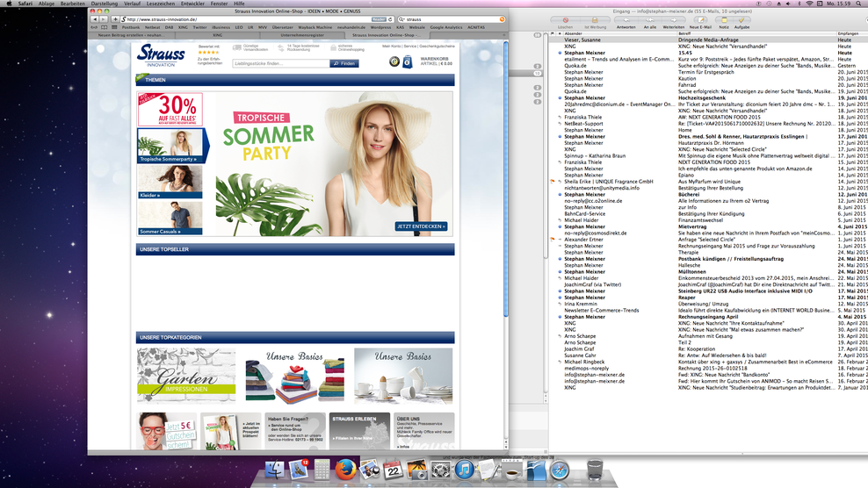Create a Notiz in Mail toolbar
The image size is (868, 488).
724,20
